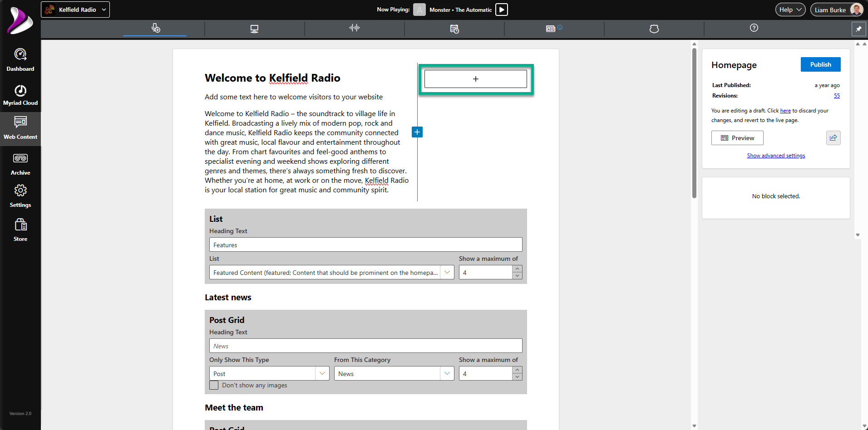Open the question mark help tab
The image size is (868, 430).
coord(754,28)
